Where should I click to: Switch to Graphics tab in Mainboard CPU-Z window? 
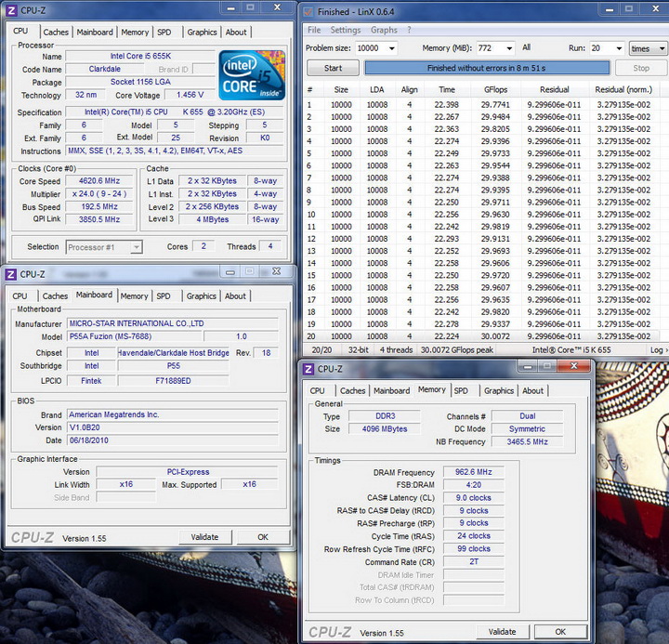(x=201, y=296)
